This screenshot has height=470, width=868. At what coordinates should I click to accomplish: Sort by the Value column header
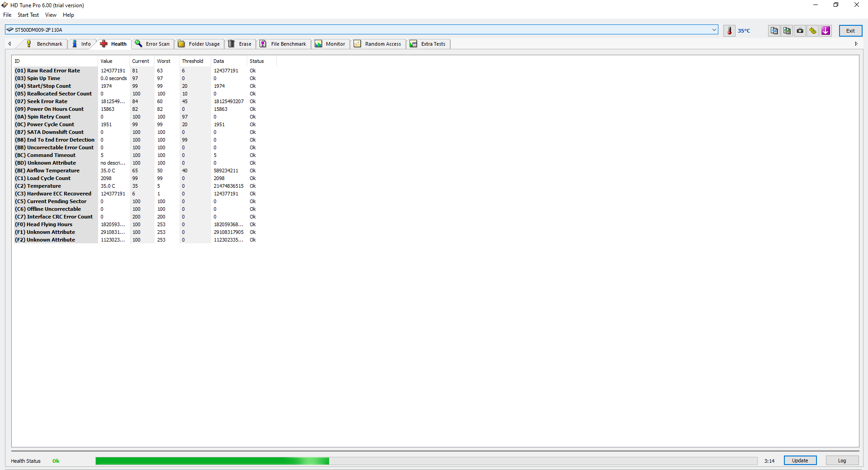[x=113, y=61]
